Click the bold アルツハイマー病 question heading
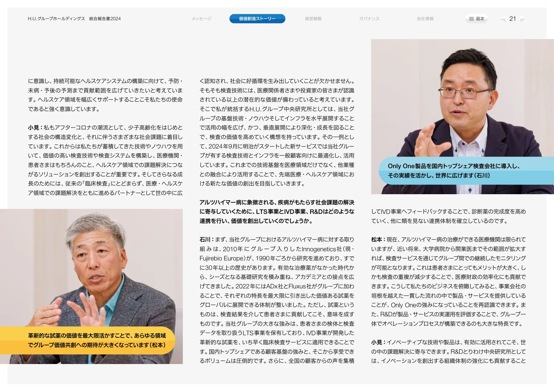 (277, 212)
